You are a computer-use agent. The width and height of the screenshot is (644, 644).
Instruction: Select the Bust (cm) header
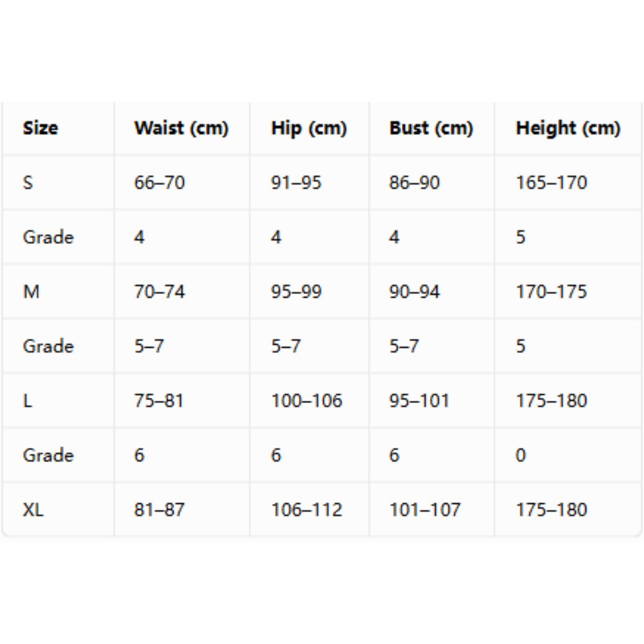click(x=431, y=128)
